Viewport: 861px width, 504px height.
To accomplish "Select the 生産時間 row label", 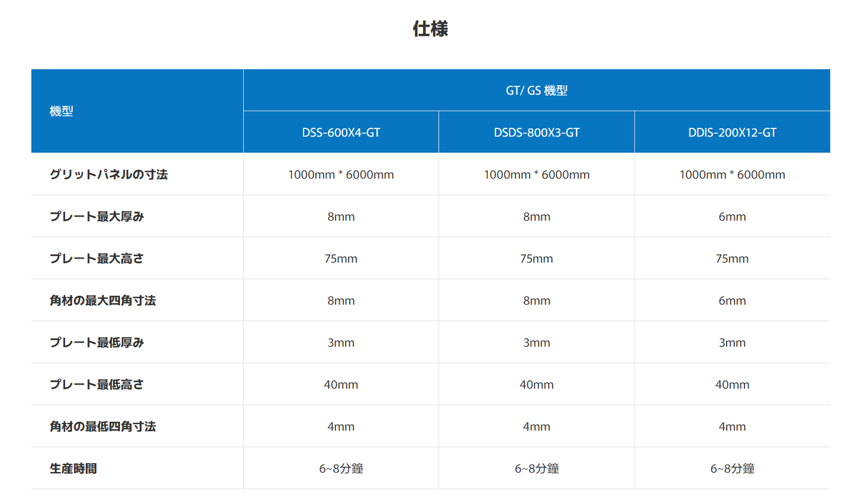I will coord(73,469).
